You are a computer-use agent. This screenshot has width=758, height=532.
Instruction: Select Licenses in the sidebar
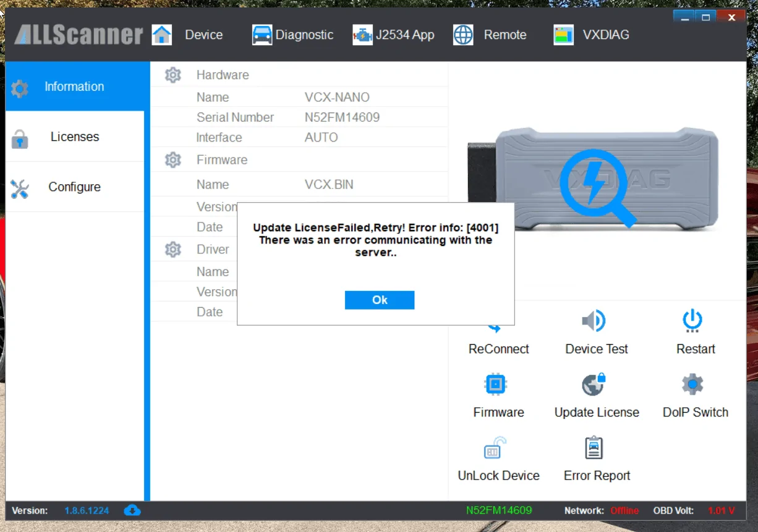click(74, 137)
